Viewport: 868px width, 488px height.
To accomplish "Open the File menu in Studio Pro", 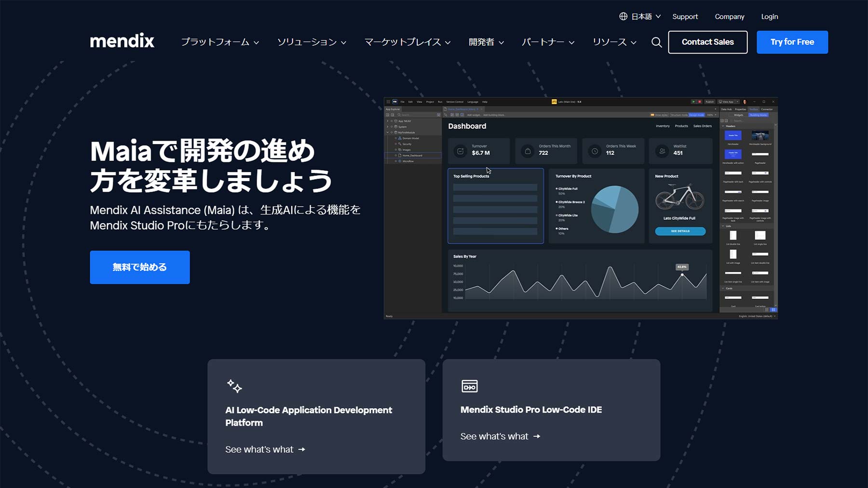I will [x=402, y=102].
